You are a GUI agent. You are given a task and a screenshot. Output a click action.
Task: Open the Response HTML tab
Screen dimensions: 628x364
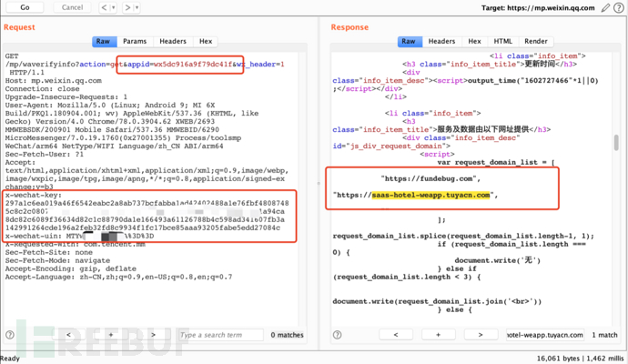point(502,41)
